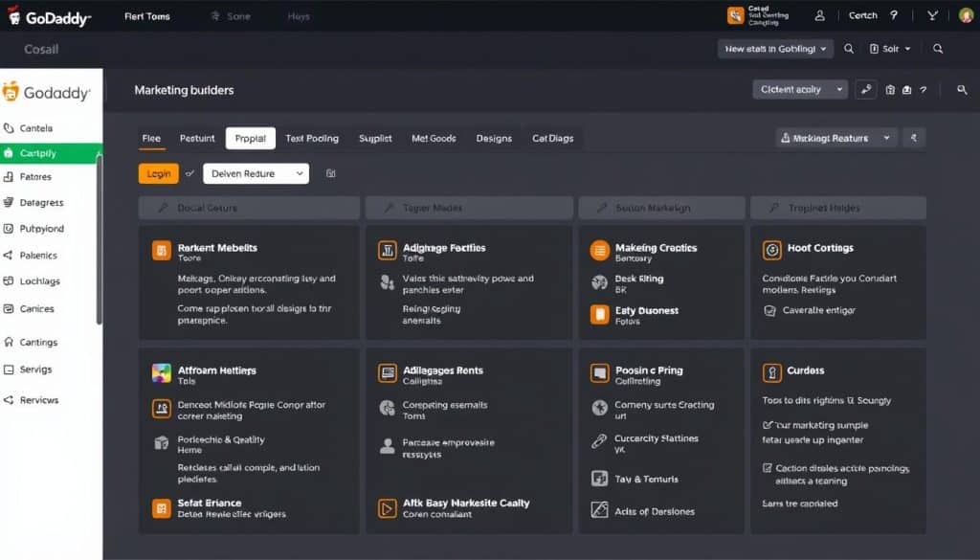Open the Rarkent Mebelits orange card icon
The image size is (980, 560).
[161, 250]
